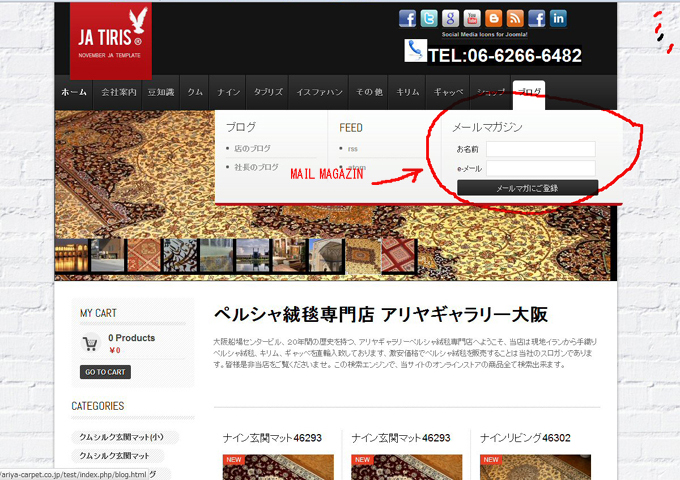
Task: Open the ホーム menu item
Action: [x=74, y=92]
